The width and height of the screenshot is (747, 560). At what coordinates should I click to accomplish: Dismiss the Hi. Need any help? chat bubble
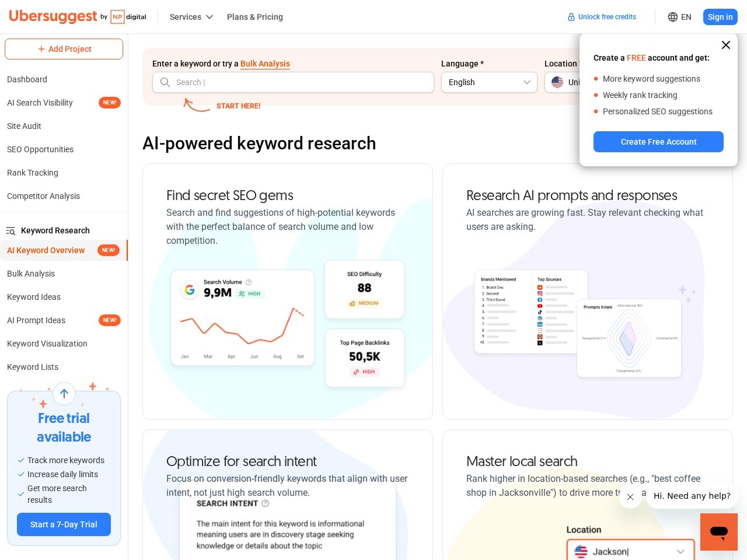[x=630, y=497]
